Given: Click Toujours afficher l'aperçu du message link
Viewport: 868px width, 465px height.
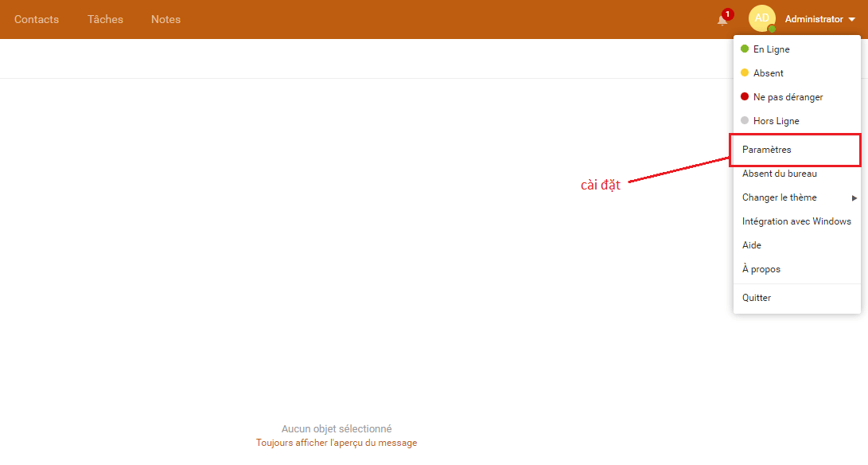Looking at the screenshot, I should click(x=336, y=443).
